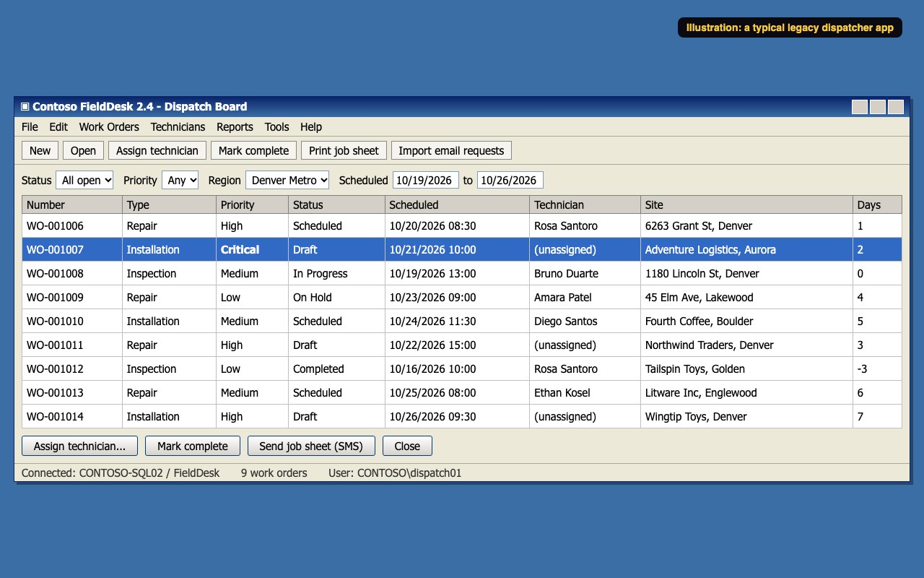The image size is (924, 578).
Task: Sort by the Status column header
Action: [x=336, y=204]
